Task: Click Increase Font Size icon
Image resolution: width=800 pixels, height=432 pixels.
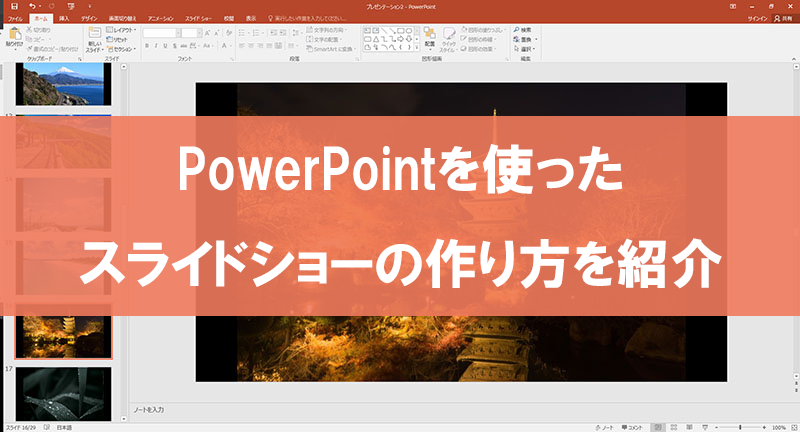Action: 208,33
